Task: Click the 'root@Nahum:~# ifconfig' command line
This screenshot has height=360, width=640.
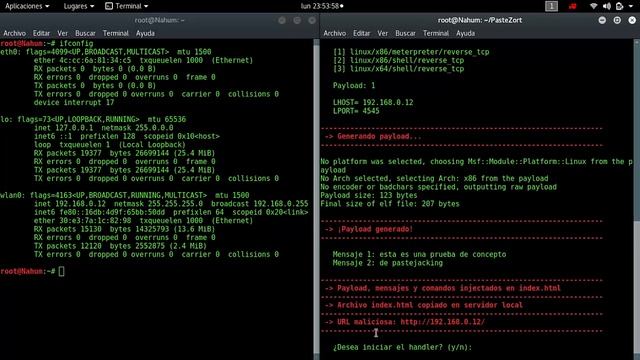Action: (47, 44)
